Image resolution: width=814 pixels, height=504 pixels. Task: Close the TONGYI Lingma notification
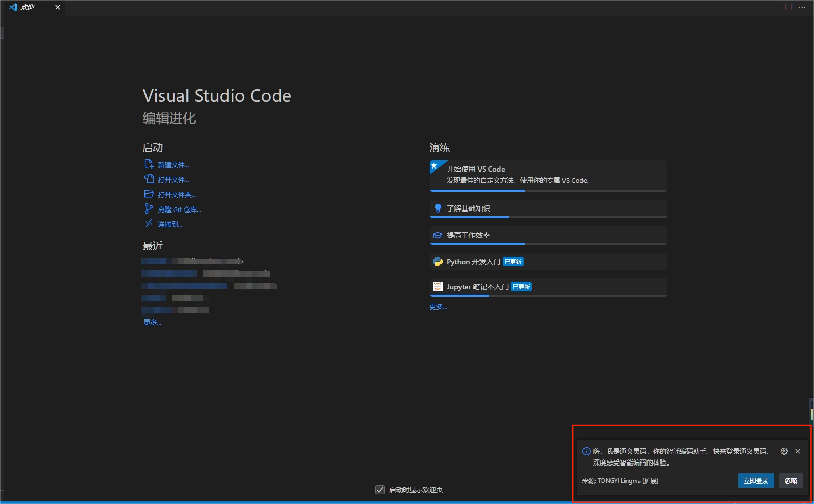pyautogui.click(x=798, y=451)
